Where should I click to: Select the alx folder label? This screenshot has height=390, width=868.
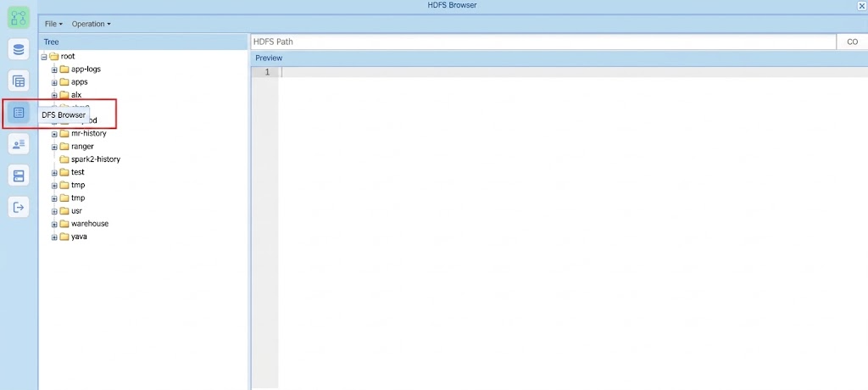click(x=76, y=95)
